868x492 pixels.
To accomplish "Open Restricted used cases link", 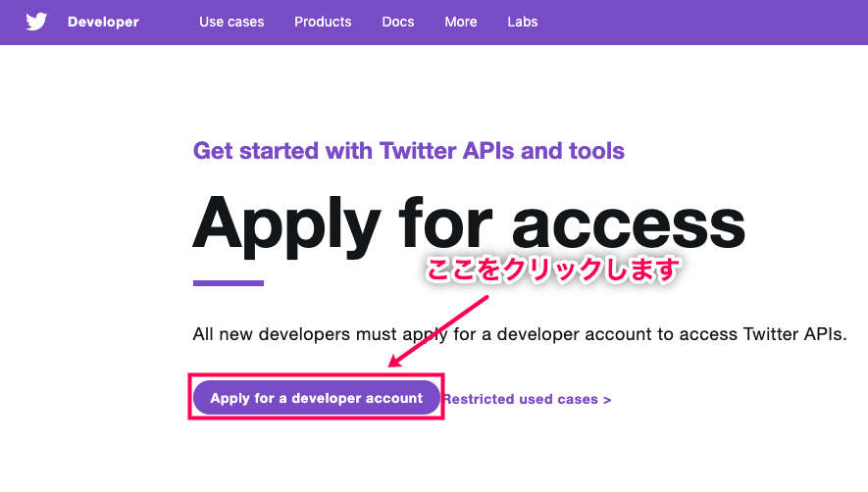I will tap(527, 399).
